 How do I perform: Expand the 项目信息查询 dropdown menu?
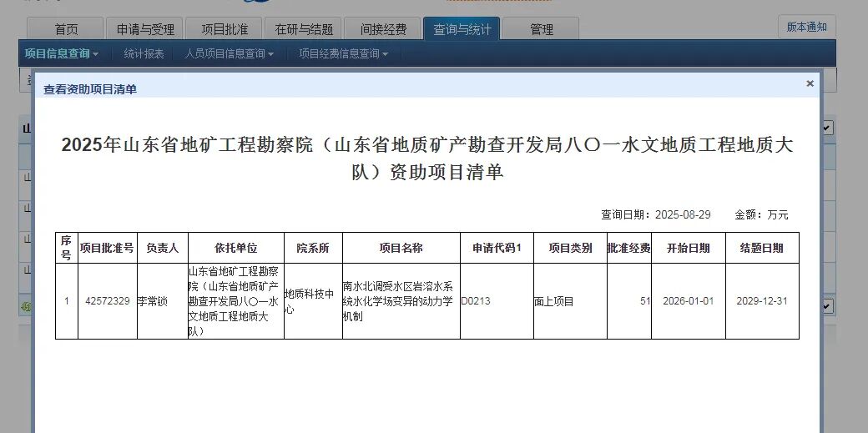click(61, 53)
